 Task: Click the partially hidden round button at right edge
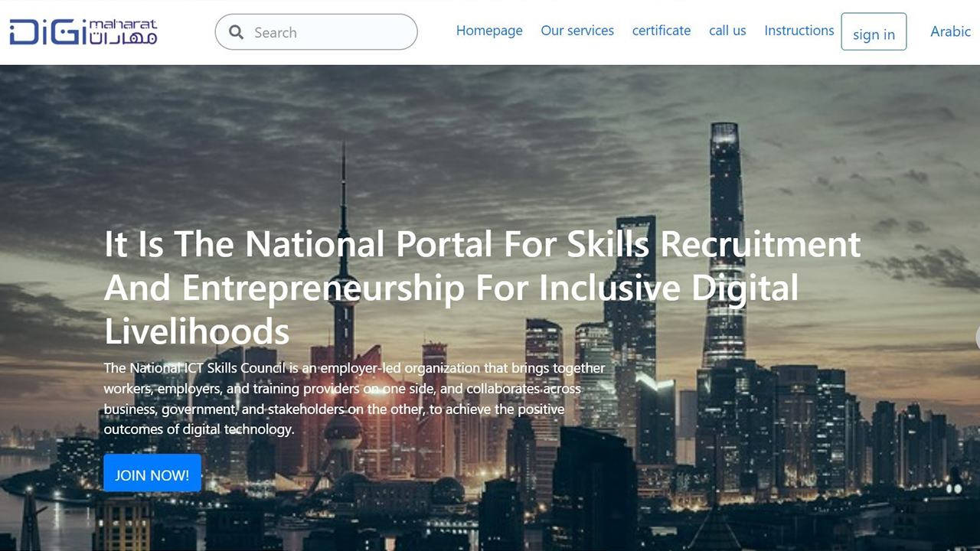click(x=977, y=337)
